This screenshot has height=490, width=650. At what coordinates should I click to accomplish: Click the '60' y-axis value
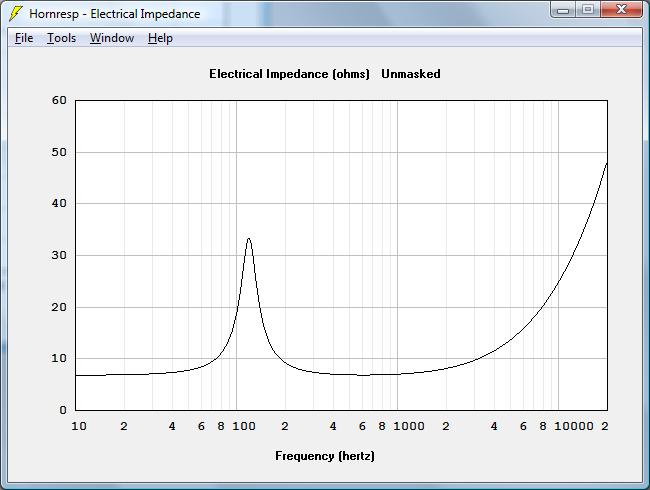click(x=59, y=100)
